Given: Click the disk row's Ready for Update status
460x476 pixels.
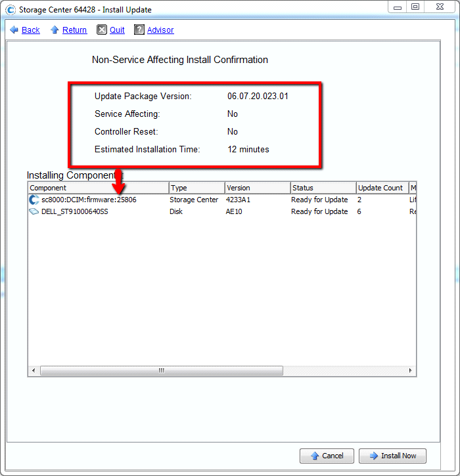Looking at the screenshot, I should (319, 211).
